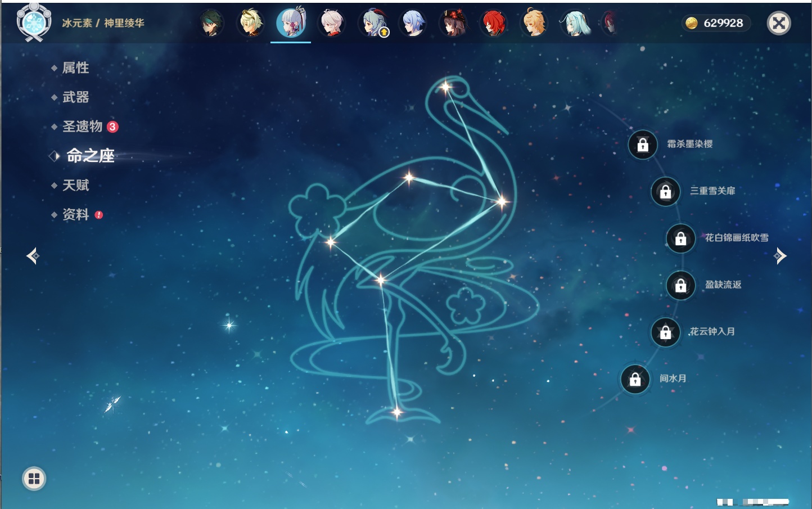The height and width of the screenshot is (509, 812).
Task: Select the teal long-haired character avatar
Action: (575, 24)
